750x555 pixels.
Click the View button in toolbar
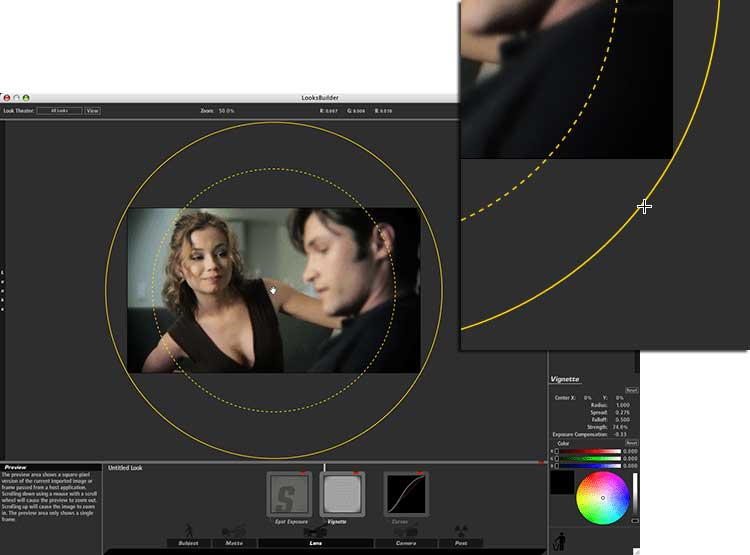(x=92, y=111)
